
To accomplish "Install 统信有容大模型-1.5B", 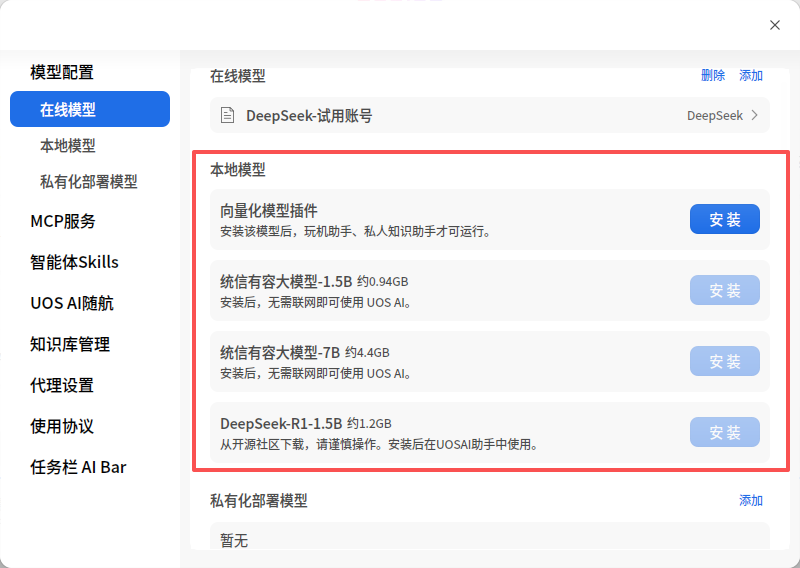I will (x=724, y=290).
